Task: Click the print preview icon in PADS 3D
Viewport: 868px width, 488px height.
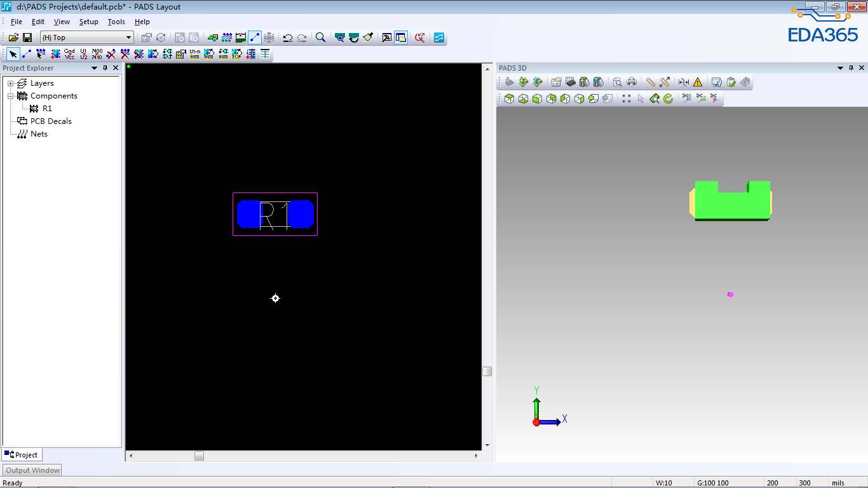Action: click(x=618, y=82)
